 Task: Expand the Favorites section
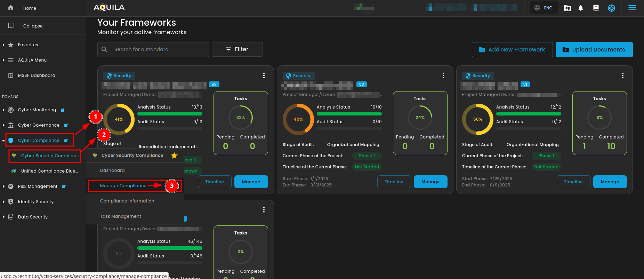(x=3, y=45)
